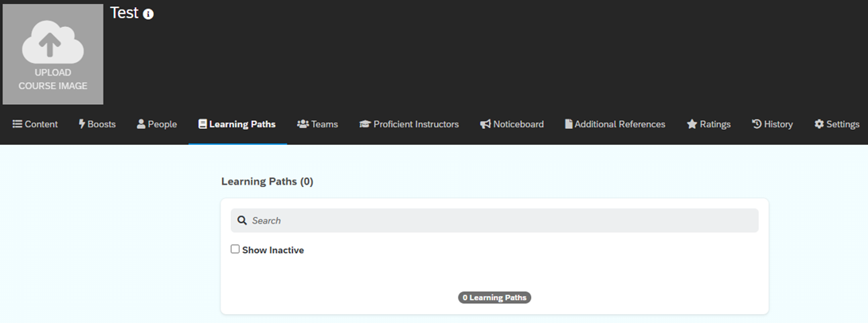Focus the Search learning paths field
The height and width of the screenshot is (323, 868).
tap(495, 220)
